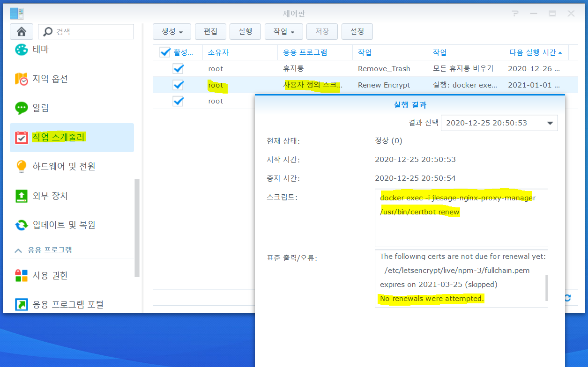Click the output text area scrollbar
588x367 pixels.
[x=546, y=287]
